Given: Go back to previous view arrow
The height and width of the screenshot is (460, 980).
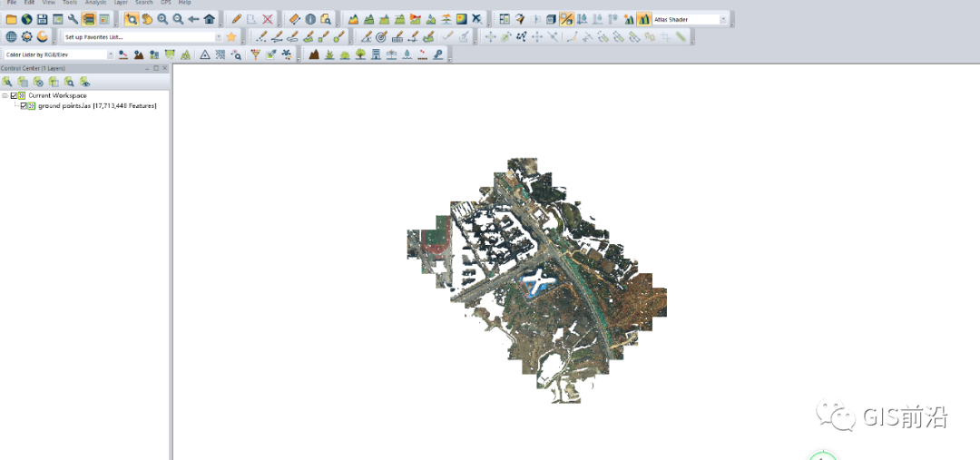Looking at the screenshot, I should click(194, 19).
